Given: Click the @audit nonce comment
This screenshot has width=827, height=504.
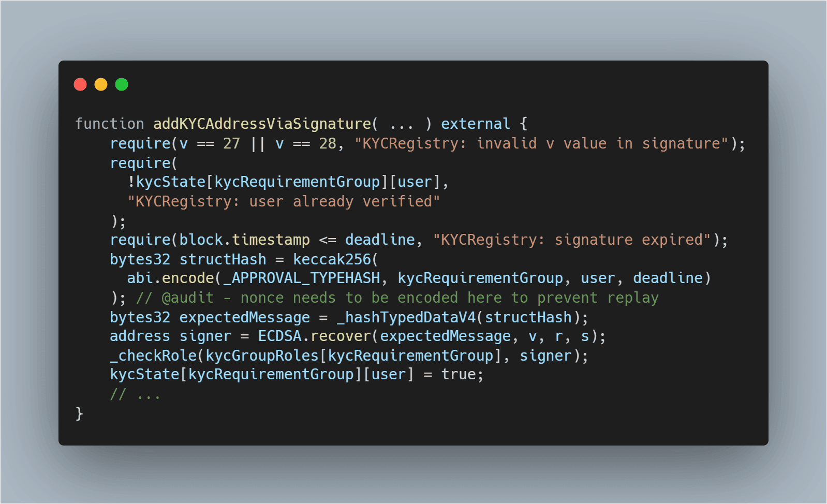Looking at the screenshot, I should pos(397,298).
